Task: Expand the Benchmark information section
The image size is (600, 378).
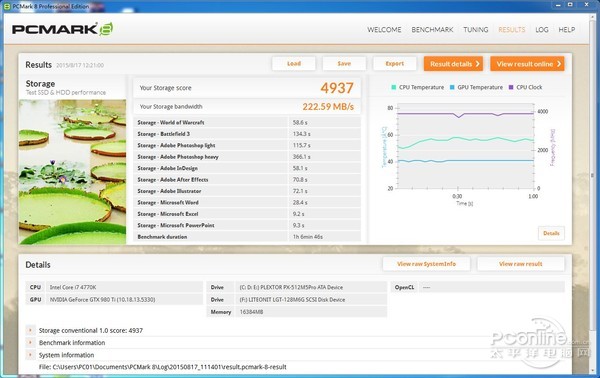Action: click(x=30, y=342)
